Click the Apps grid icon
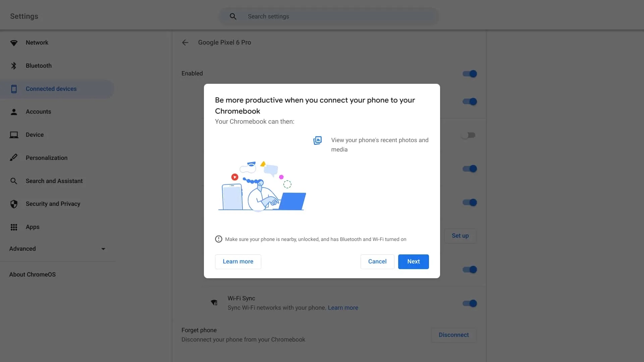The height and width of the screenshot is (362, 644). point(14,227)
